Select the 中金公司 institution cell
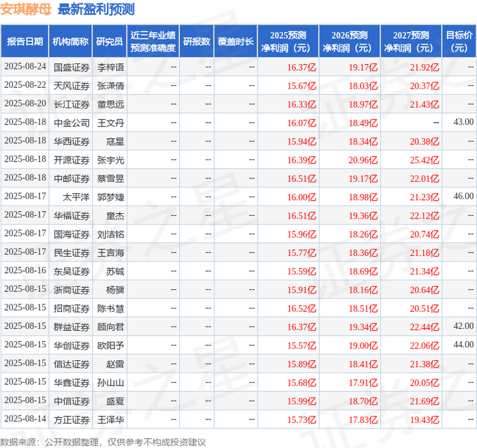 (72, 123)
